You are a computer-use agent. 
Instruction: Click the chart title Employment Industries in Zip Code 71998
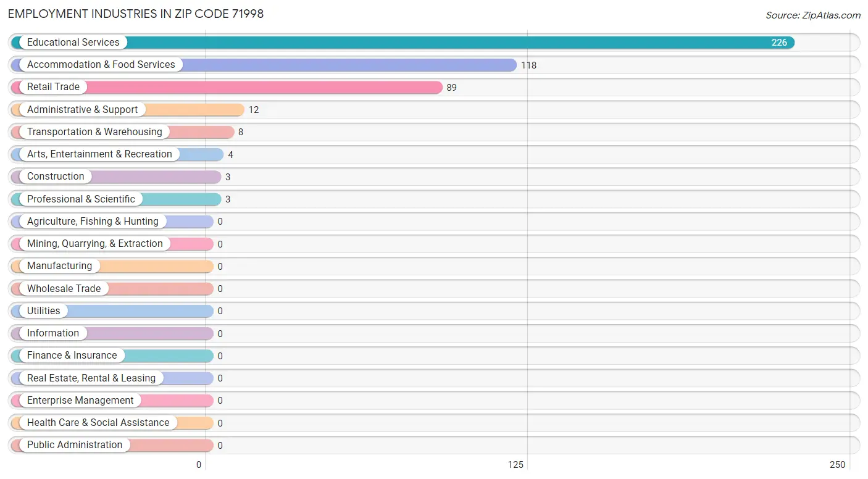coord(136,14)
